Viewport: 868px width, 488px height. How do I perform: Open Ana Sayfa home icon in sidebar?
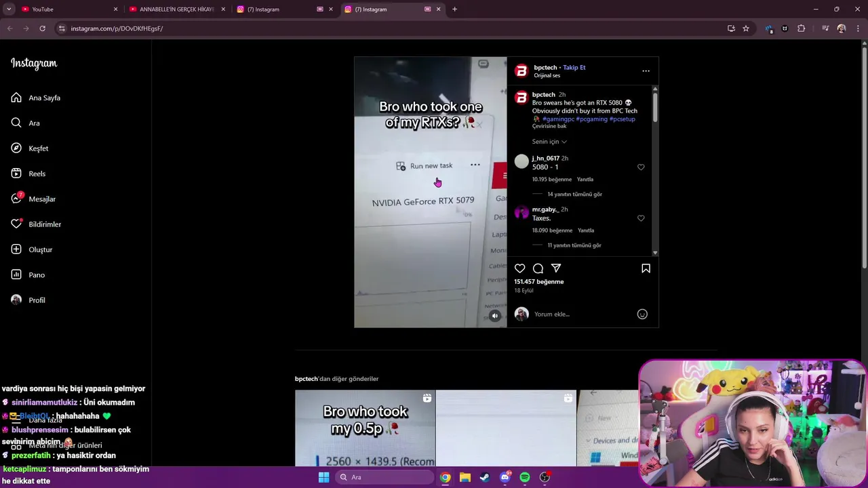[16, 98]
